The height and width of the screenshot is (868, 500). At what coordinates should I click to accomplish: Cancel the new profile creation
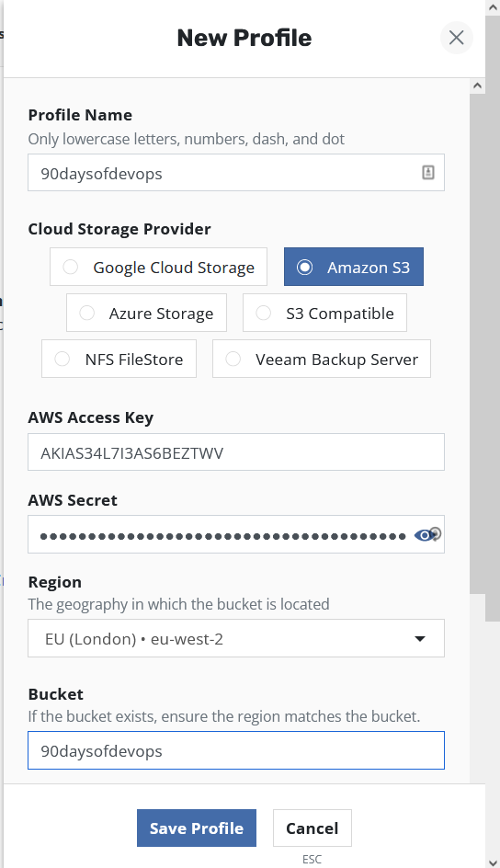pos(312,828)
